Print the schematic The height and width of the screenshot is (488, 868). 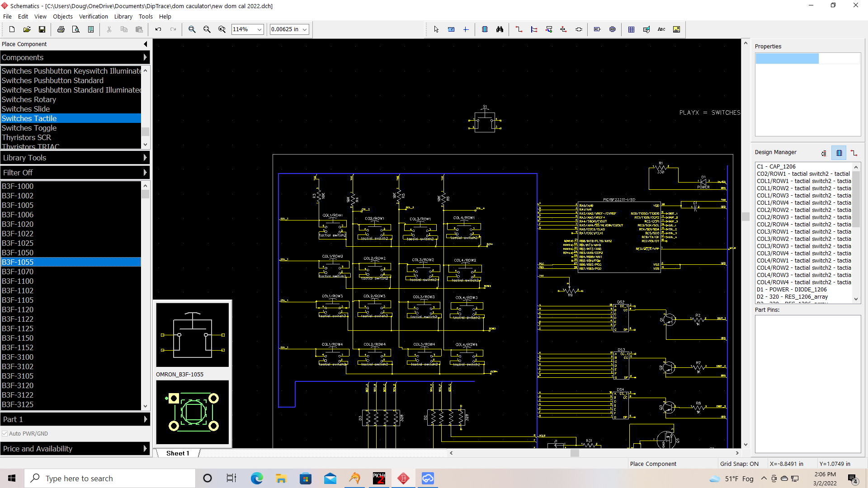tap(61, 29)
